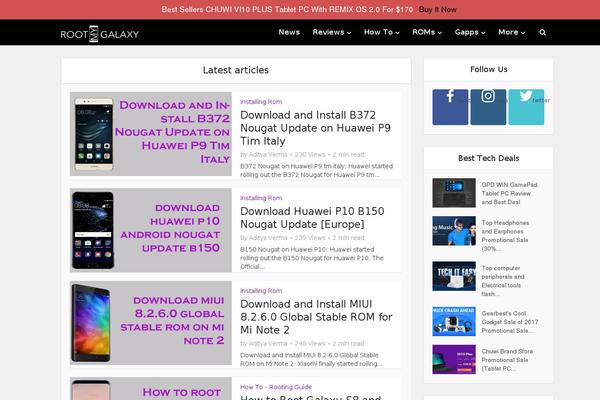
Task: Open the Instagram follow icon
Action: coord(488,107)
